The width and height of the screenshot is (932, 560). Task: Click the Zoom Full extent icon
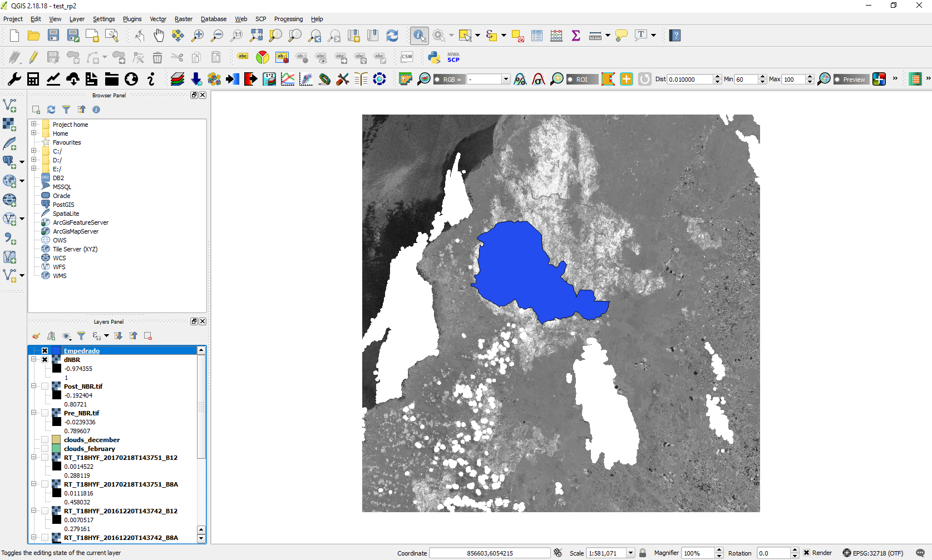256,36
